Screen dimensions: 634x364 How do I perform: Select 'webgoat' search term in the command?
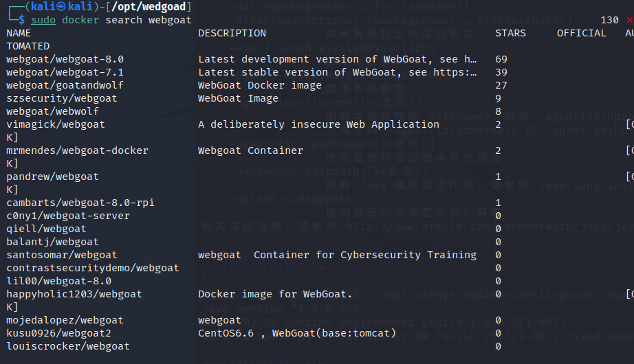click(x=170, y=20)
